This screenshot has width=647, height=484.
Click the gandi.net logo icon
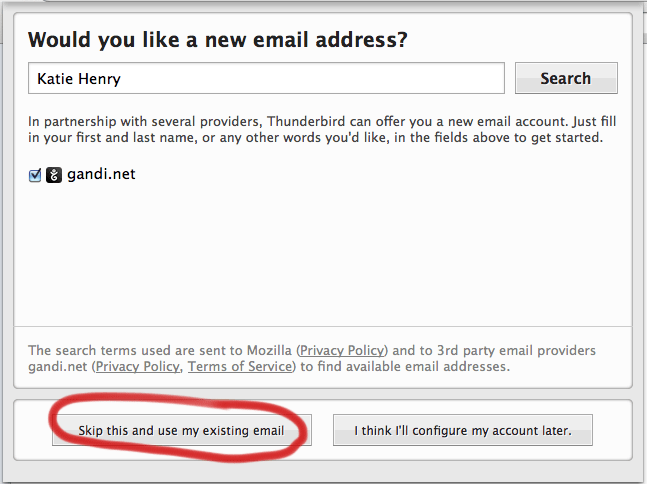tap(54, 175)
